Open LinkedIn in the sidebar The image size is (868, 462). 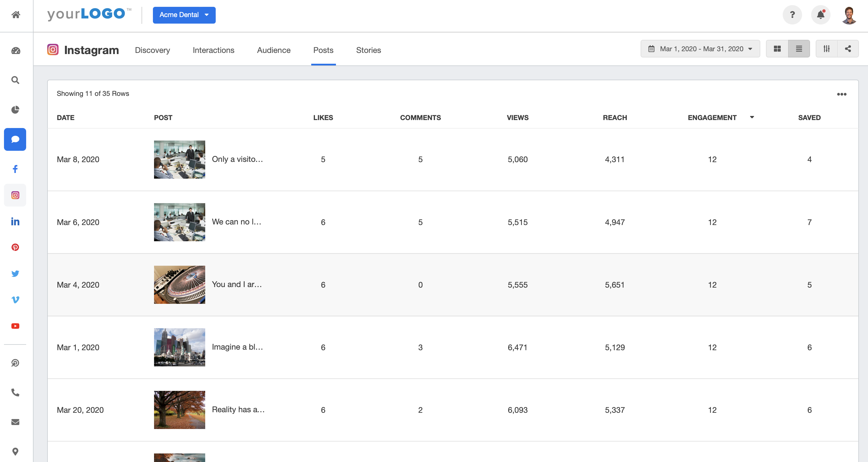coord(15,222)
